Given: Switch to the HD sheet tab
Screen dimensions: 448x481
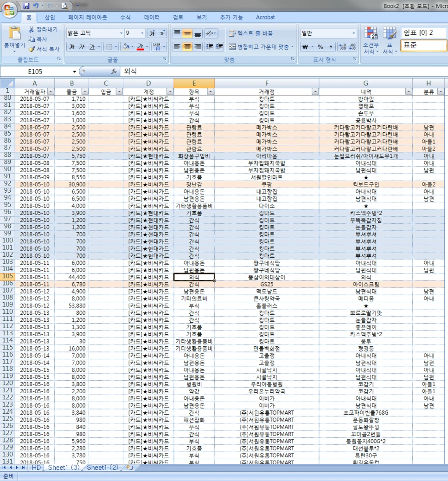Looking at the screenshot, I should pyautogui.click(x=36, y=468).
